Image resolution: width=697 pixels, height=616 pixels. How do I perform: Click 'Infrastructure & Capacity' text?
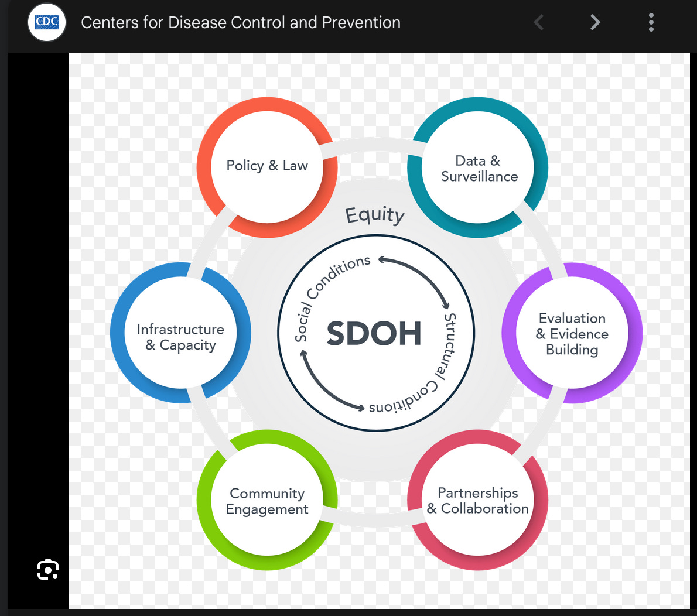pyautogui.click(x=180, y=337)
